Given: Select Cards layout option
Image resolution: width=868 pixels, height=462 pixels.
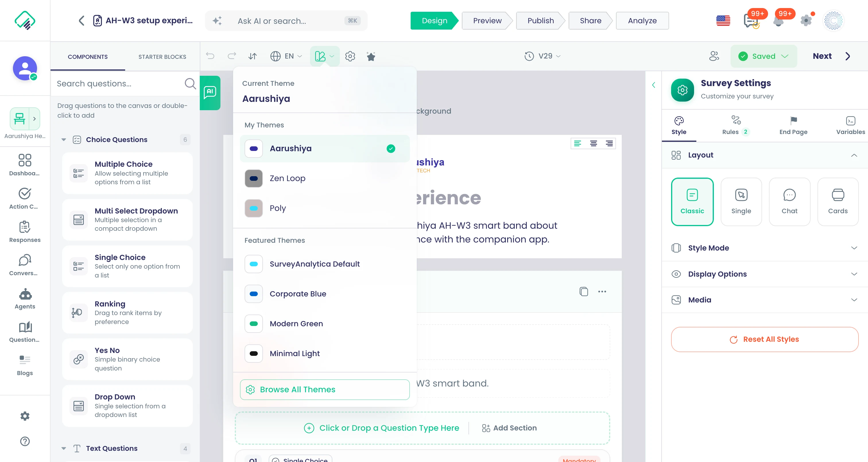Looking at the screenshot, I should coord(838,201).
